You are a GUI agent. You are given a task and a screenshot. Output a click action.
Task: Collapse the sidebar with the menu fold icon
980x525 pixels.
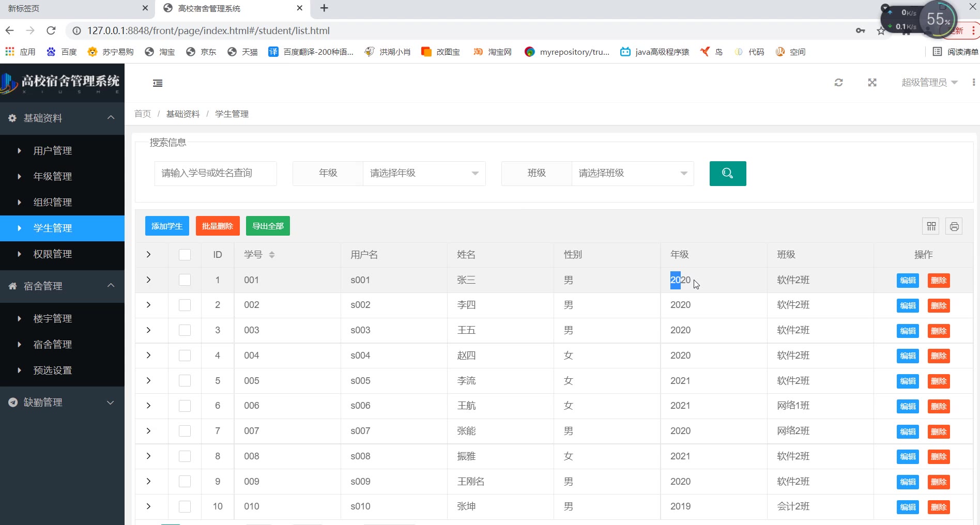click(158, 83)
